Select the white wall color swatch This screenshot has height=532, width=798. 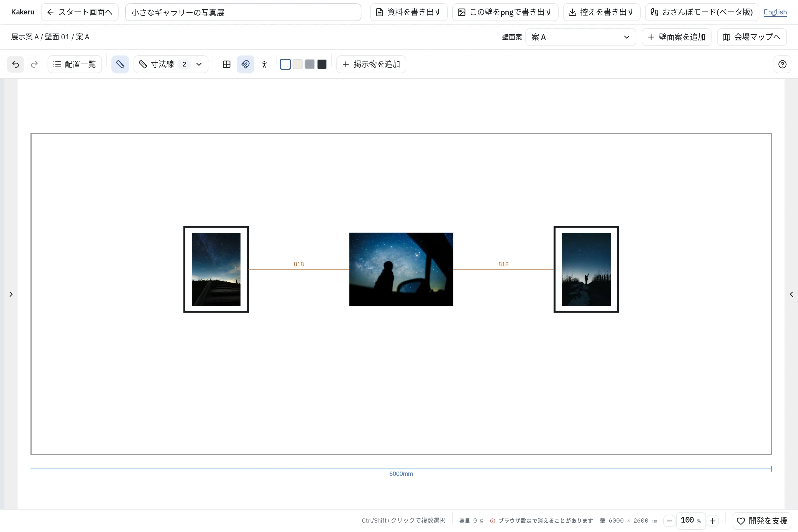point(285,64)
